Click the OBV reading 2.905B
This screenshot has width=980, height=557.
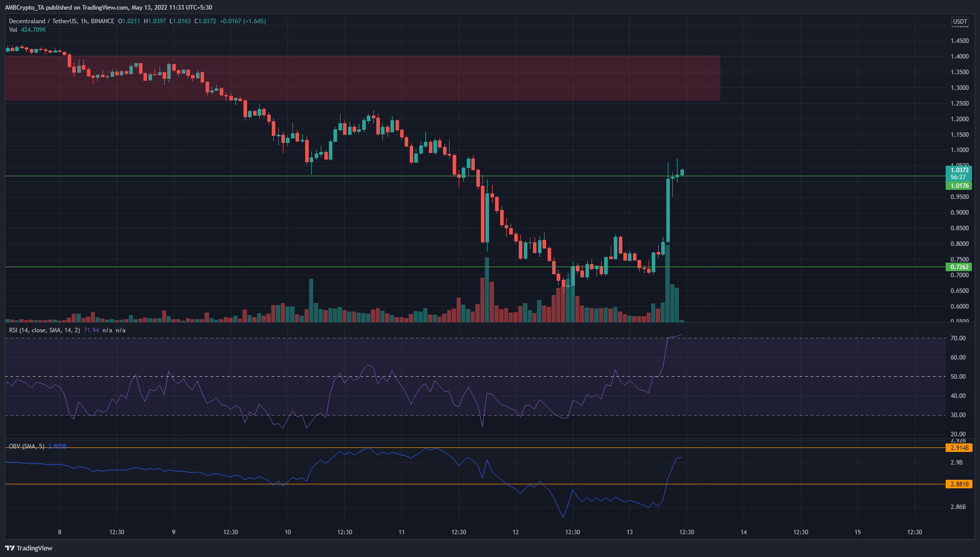click(57, 446)
